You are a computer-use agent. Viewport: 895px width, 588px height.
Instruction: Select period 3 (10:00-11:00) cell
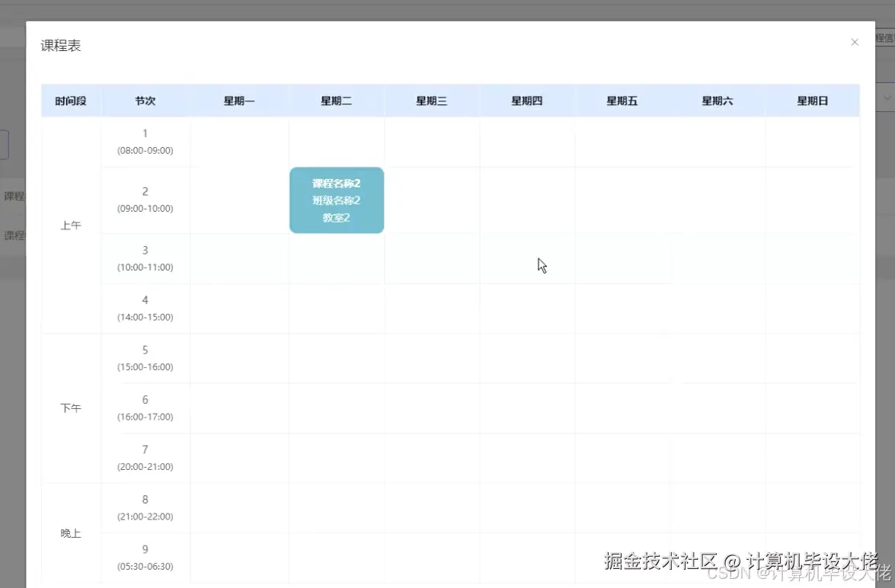(x=145, y=259)
